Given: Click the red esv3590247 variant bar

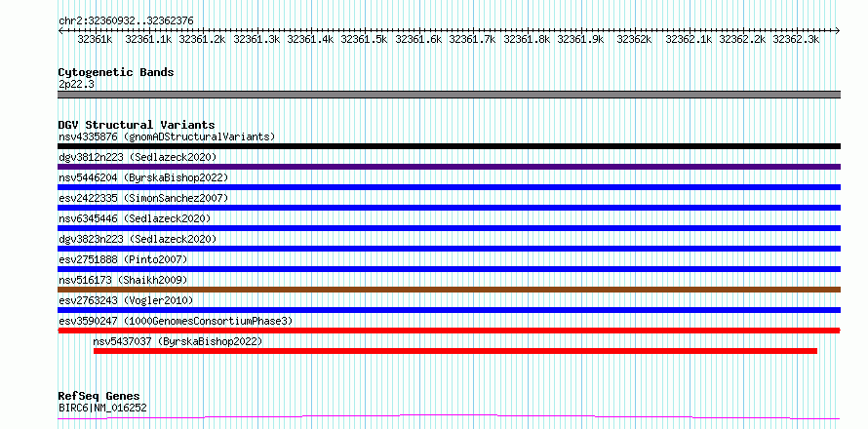Looking at the screenshot, I should [449, 331].
